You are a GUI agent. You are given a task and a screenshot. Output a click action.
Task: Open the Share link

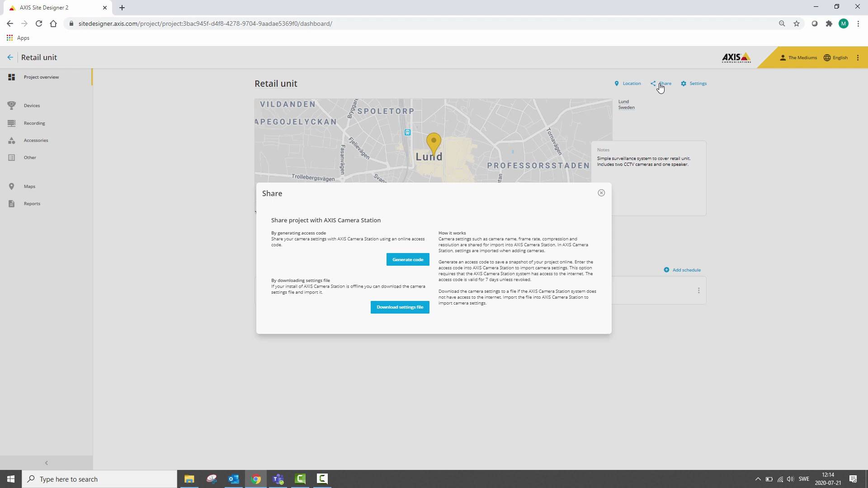pyautogui.click(x=661, y=84)
